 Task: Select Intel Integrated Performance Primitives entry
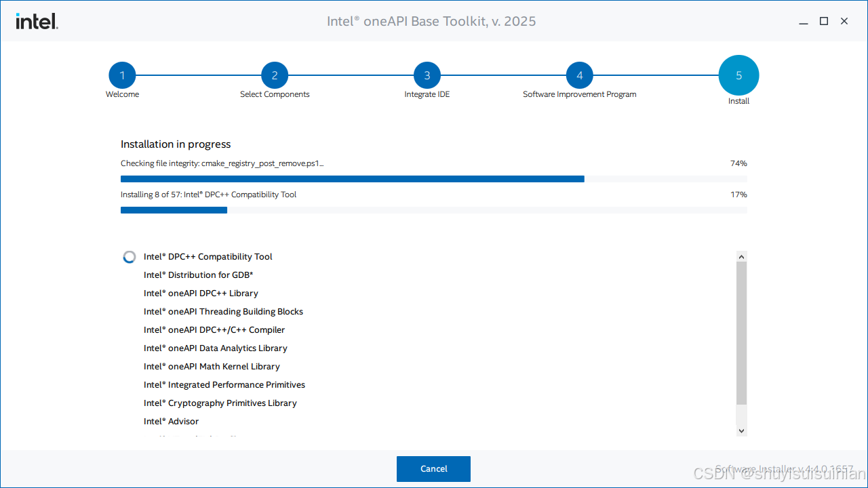click(x=224, y=385)
